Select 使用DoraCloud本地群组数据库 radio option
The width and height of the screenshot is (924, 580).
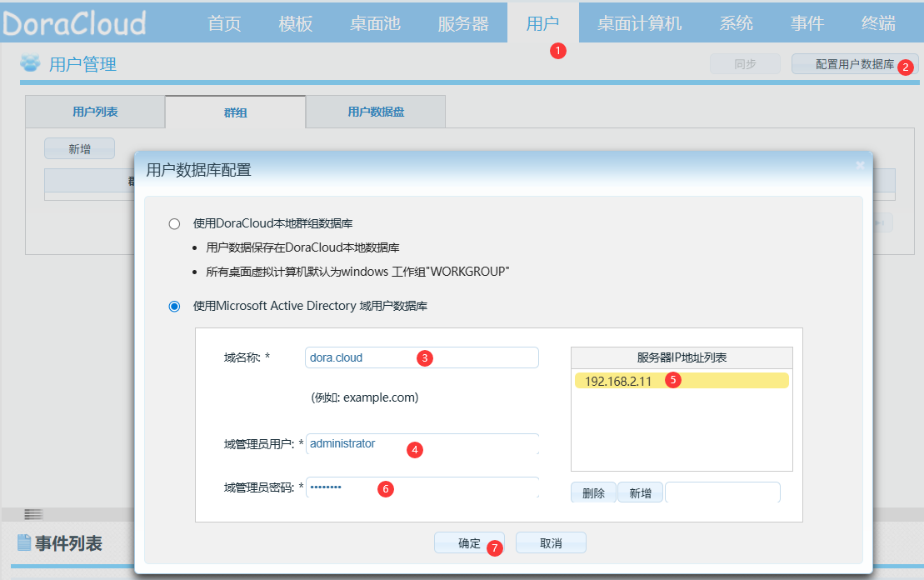(174, 223)
